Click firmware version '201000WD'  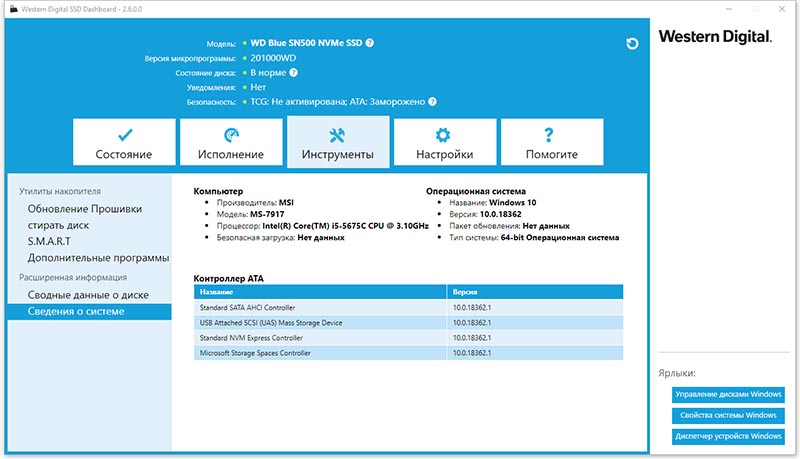[x=273, y=58]
